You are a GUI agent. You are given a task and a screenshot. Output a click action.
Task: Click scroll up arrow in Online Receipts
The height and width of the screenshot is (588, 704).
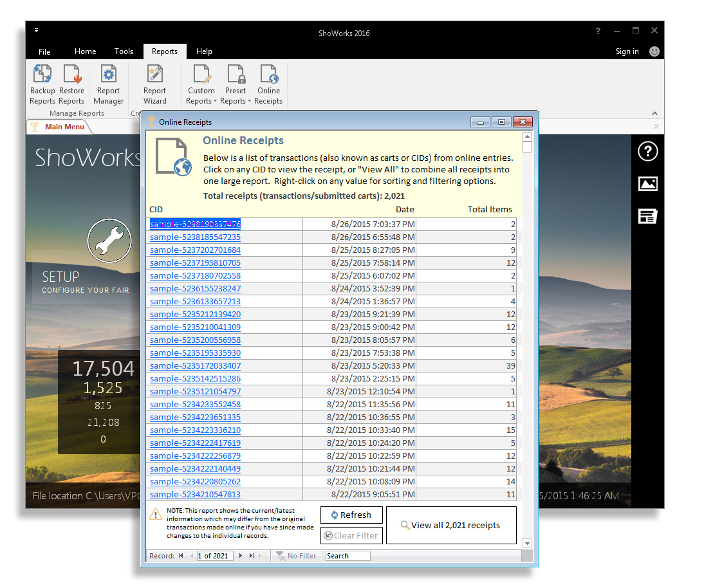click(x=528, y=136)
